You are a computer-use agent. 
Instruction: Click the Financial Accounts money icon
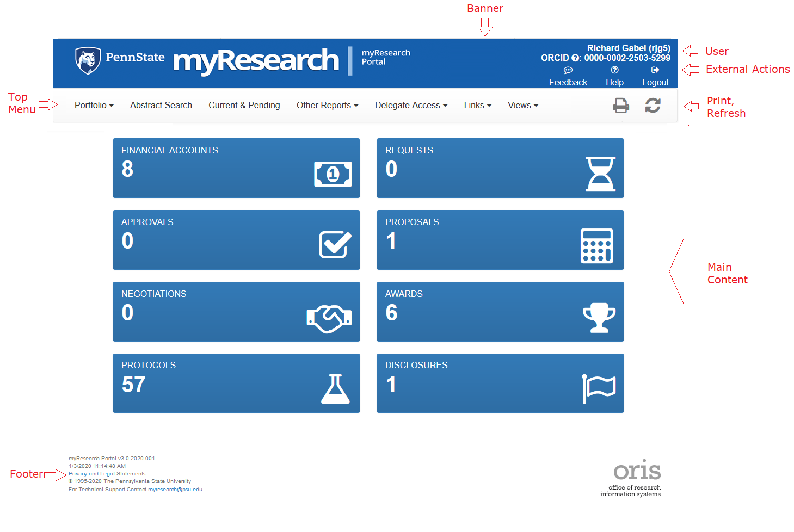pyautogui.click(x=333, y=174)
